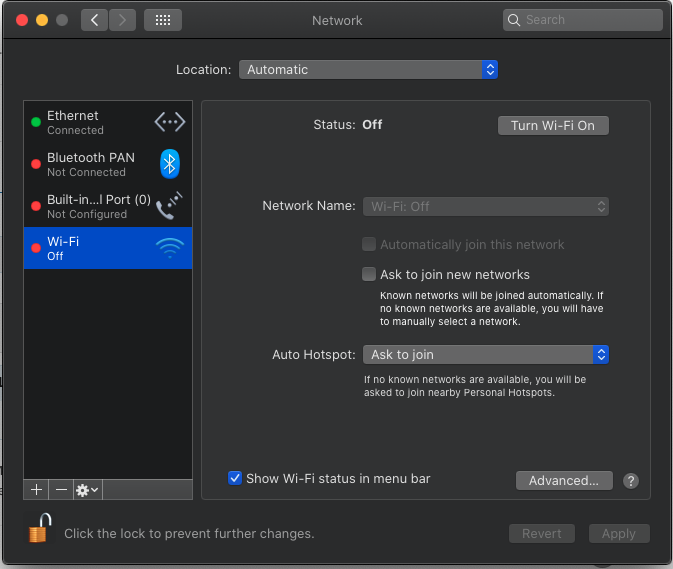Click red status dot beside Wi-Fi
This screenshot has width=673, height=569.
coord(36,248)
